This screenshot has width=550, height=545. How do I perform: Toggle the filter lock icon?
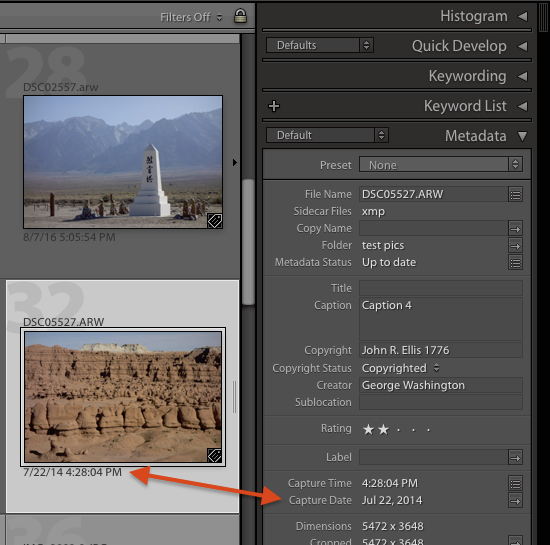coord(240,16)
